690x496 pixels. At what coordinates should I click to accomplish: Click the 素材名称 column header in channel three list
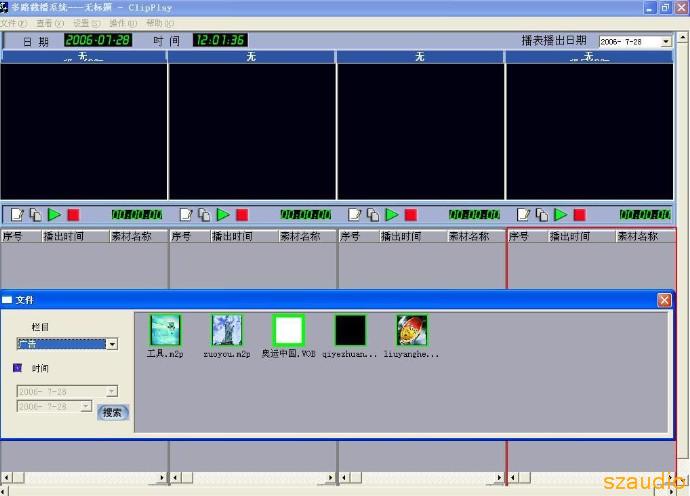click(x=476, y=236)
